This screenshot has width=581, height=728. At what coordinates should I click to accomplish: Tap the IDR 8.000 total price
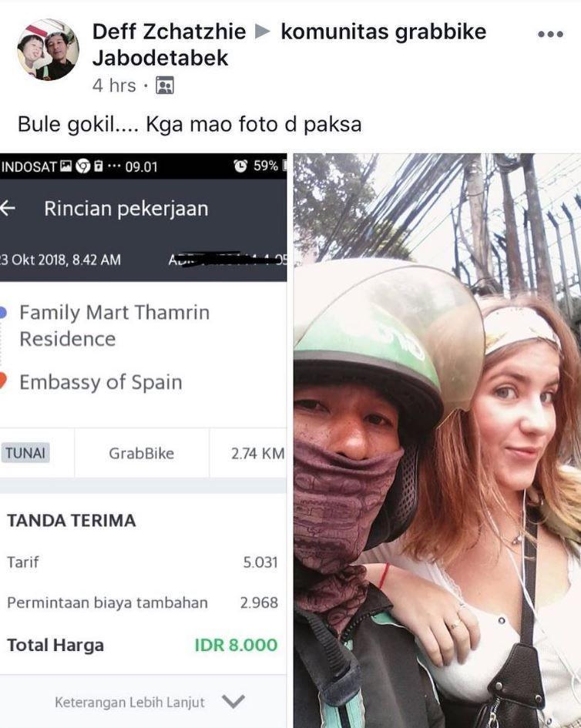(236, 645)
